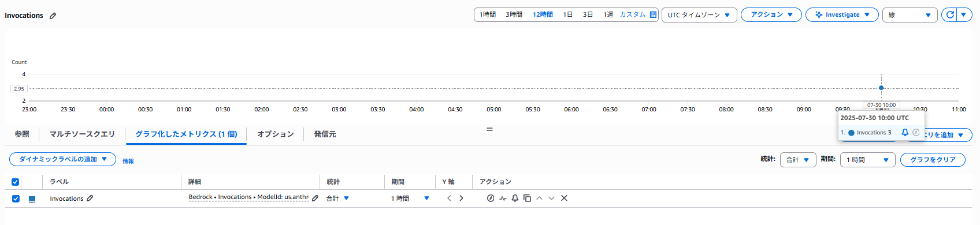The height and width of the screenshot is (225, 980).
Task: Click the compass investigate icon in actions
Action: [x=491, y=198]
